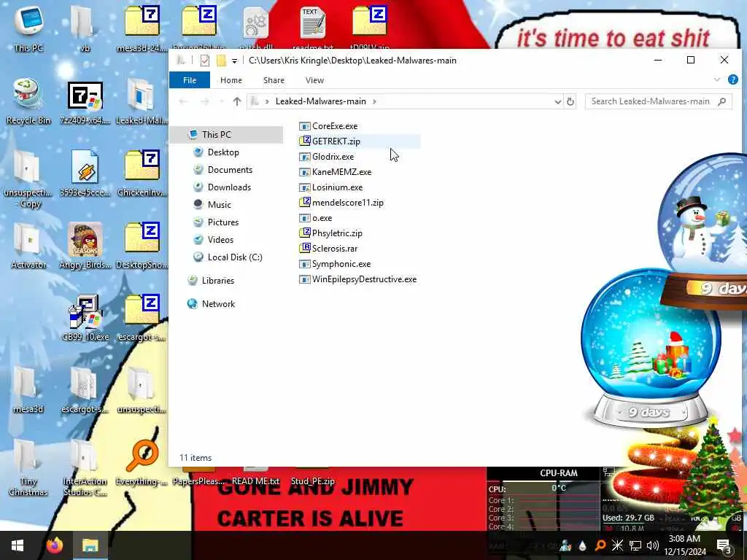This screenshot has height=560, width=747.
Task: Open the notification center with 3 alerts
Action: point(724,545)
